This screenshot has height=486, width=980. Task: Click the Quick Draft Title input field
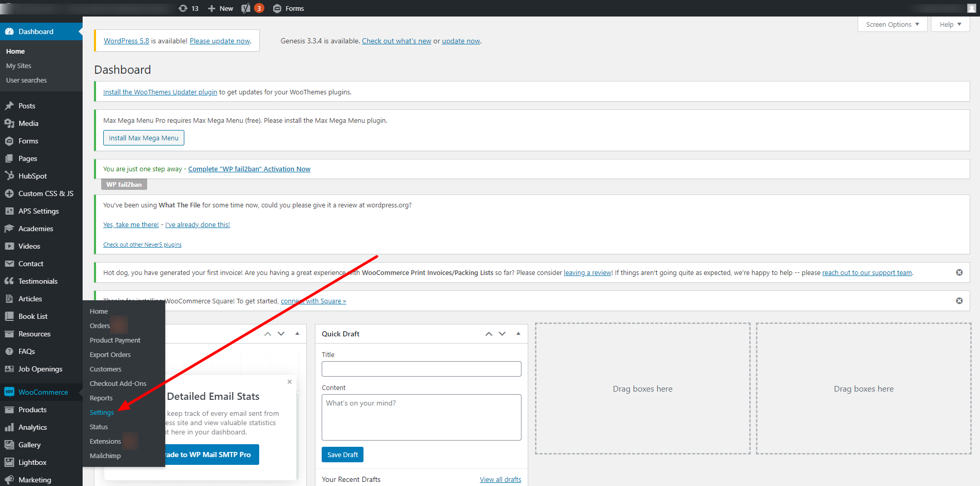421,369
